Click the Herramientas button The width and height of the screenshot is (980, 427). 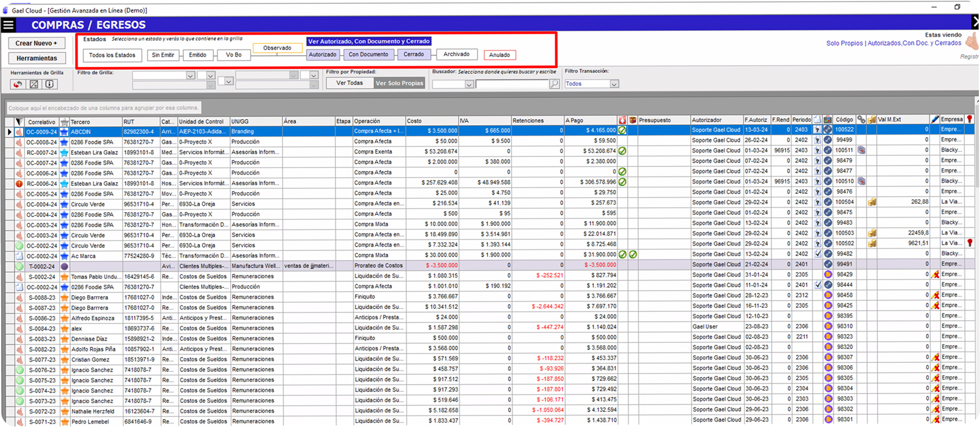click(36, 58)
